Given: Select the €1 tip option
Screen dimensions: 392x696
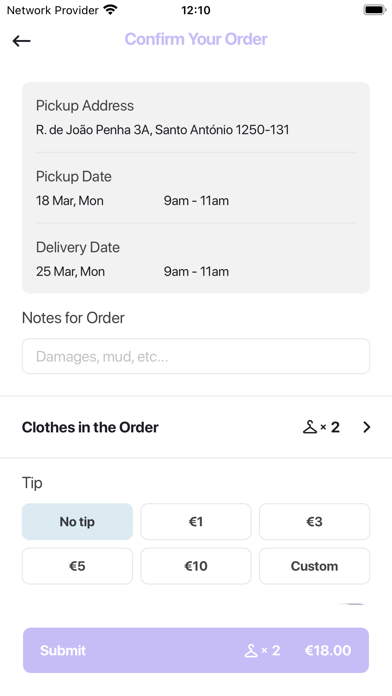Looking at the screenshot, I should (x=196, y=522).
